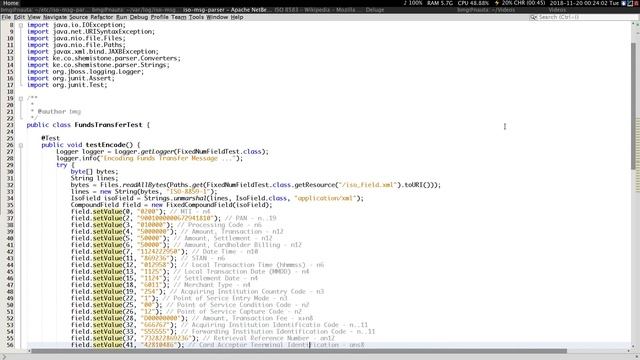Switch to the ~/var/log/iso-msg terminal window tab
This screenshot has width=640, height=360.
[x=136, y=10]
